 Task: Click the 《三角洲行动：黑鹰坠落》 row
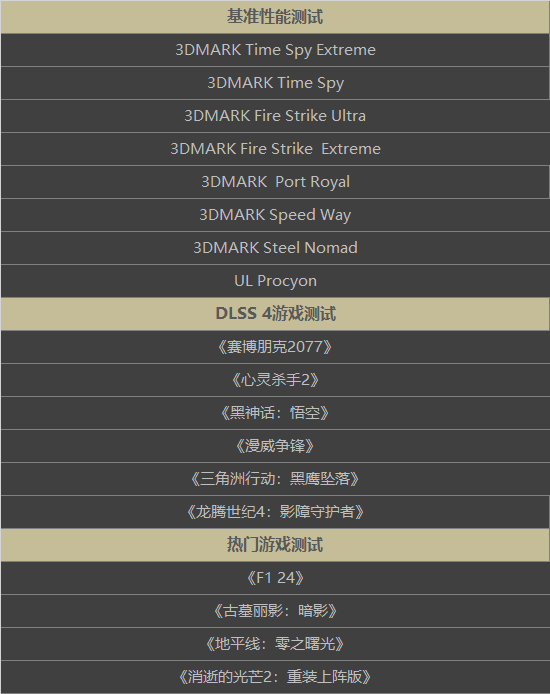click(275, 479)
